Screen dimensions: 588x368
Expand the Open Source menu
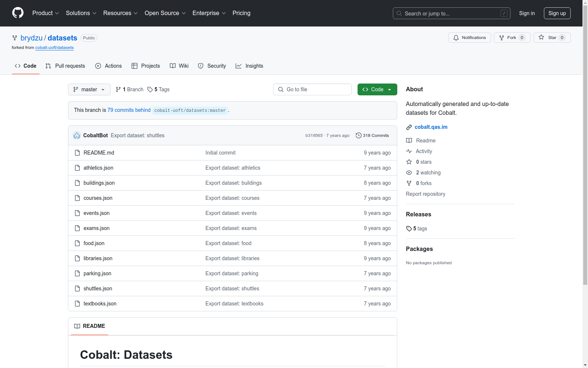click(x=165, y=13)
